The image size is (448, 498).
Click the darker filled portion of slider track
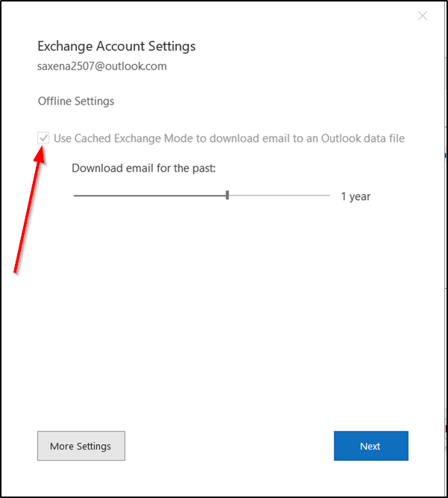149,196
